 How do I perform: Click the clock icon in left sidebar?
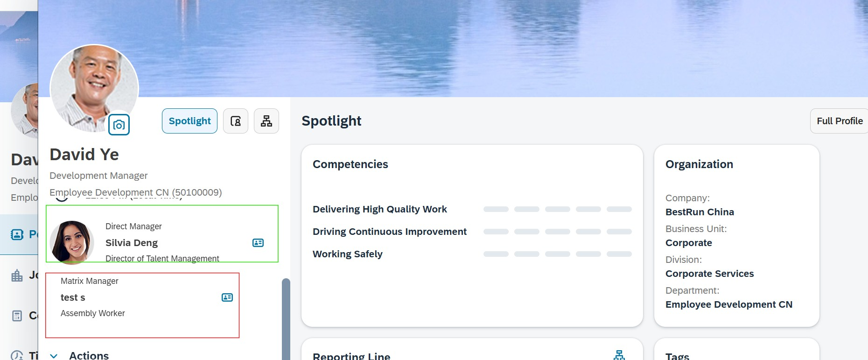coord(17,355)
